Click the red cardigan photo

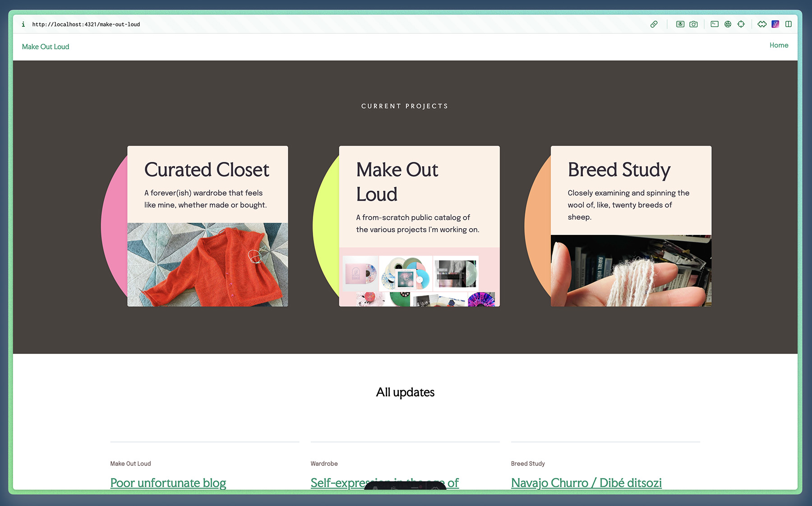pos(208,264)
